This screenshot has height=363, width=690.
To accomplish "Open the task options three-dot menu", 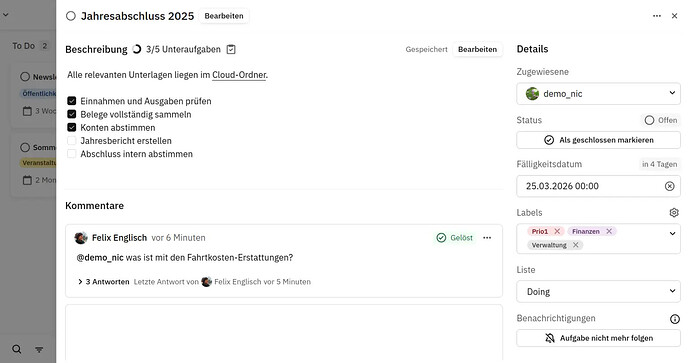I will pos(657,16).
